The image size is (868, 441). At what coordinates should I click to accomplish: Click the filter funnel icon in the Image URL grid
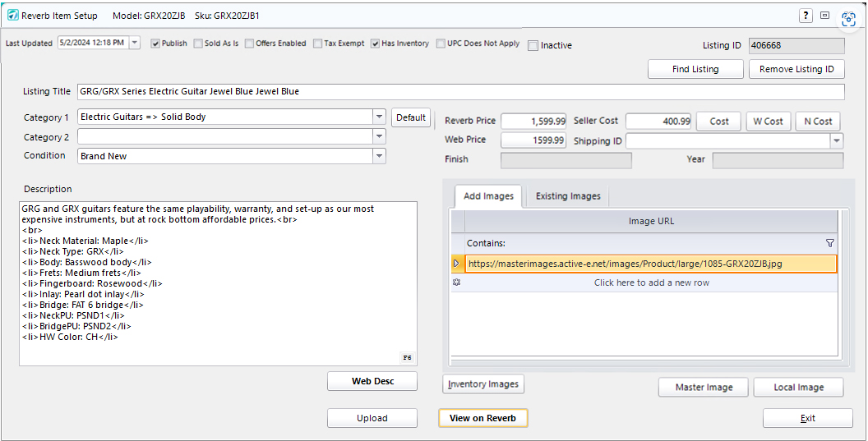[830, 243]
